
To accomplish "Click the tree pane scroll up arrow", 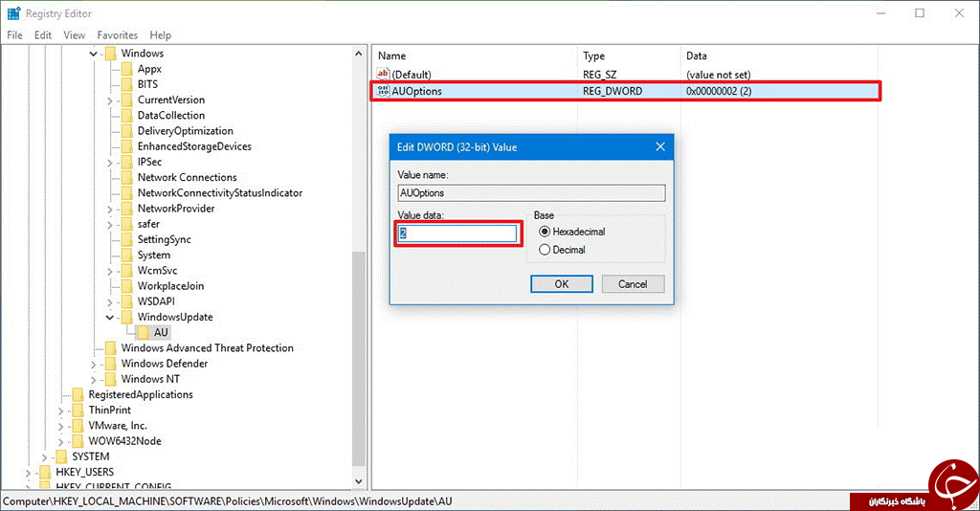I will click(359, 54).
